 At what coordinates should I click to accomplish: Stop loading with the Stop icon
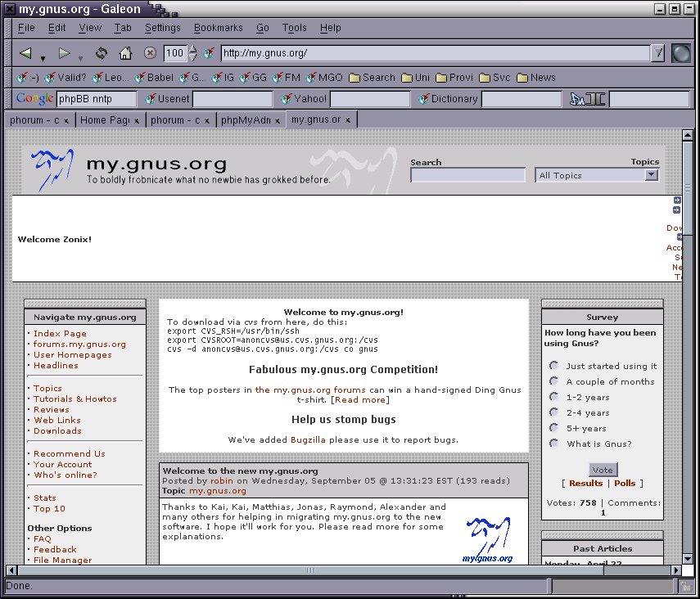tap(150, 53)
